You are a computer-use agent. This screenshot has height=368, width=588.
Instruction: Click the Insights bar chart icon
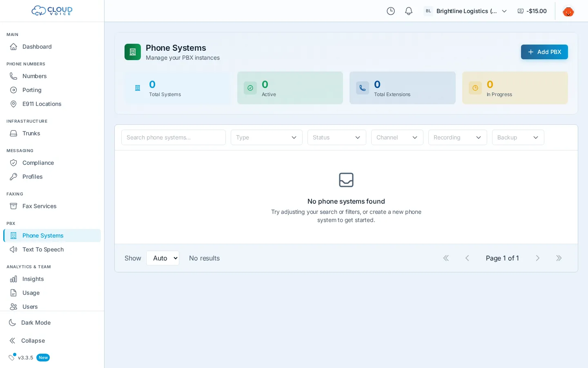[x=13, y=279]
